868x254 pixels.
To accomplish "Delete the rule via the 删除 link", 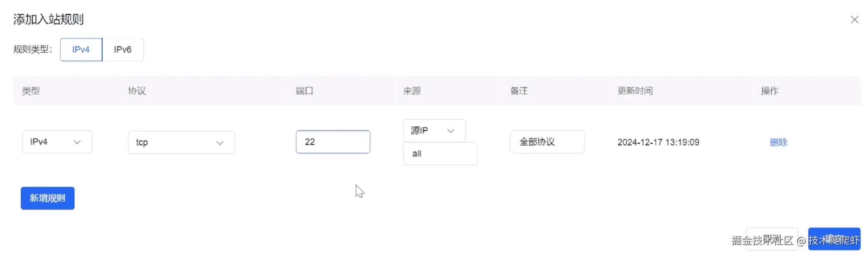I will coord(778,143).
